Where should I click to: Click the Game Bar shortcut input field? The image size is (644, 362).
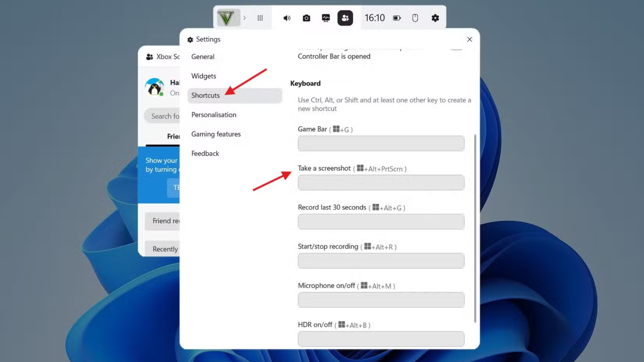pyautogui.click(x=381, y=143)
